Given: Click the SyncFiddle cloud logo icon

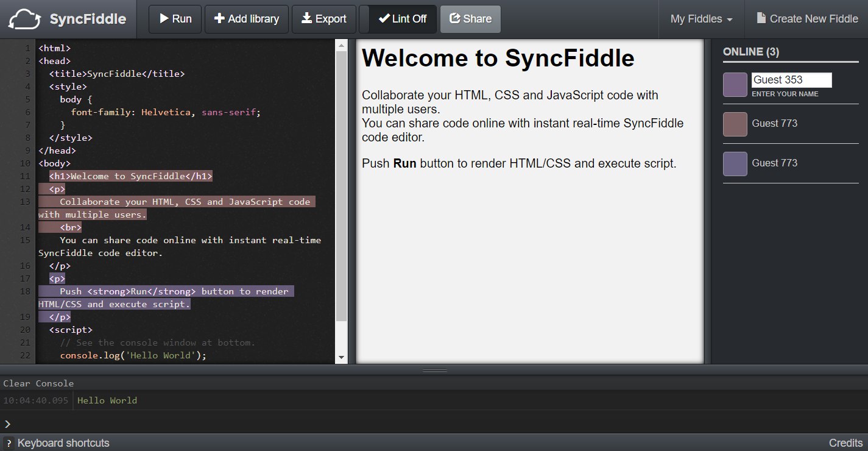Looking at the screenshot, I should click(26, 19).
